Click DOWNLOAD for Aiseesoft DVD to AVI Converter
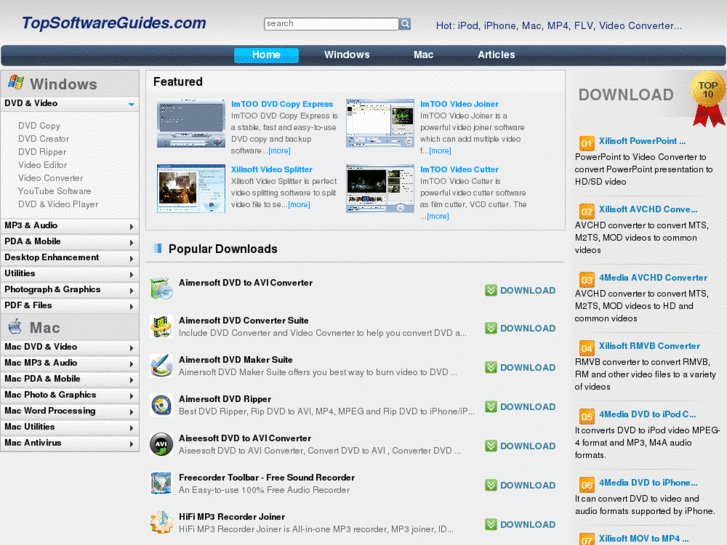 coord(520,446)
